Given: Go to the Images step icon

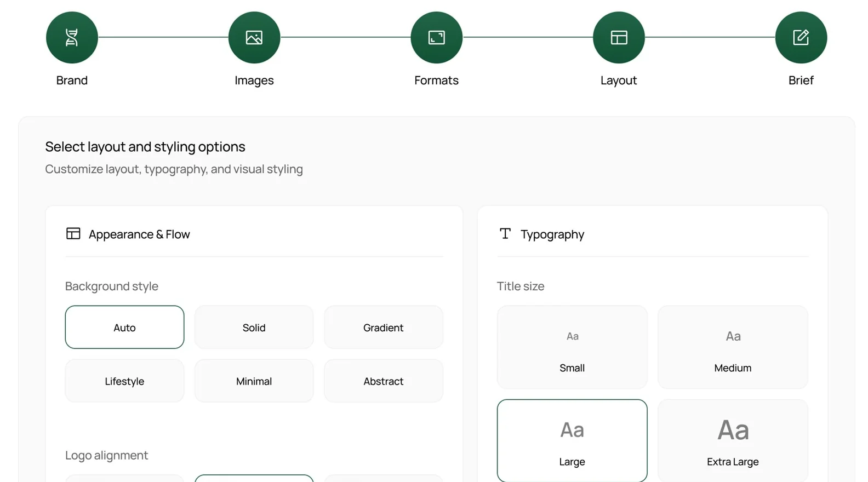Looking at the screenshot, I should (x=254, y=37).
